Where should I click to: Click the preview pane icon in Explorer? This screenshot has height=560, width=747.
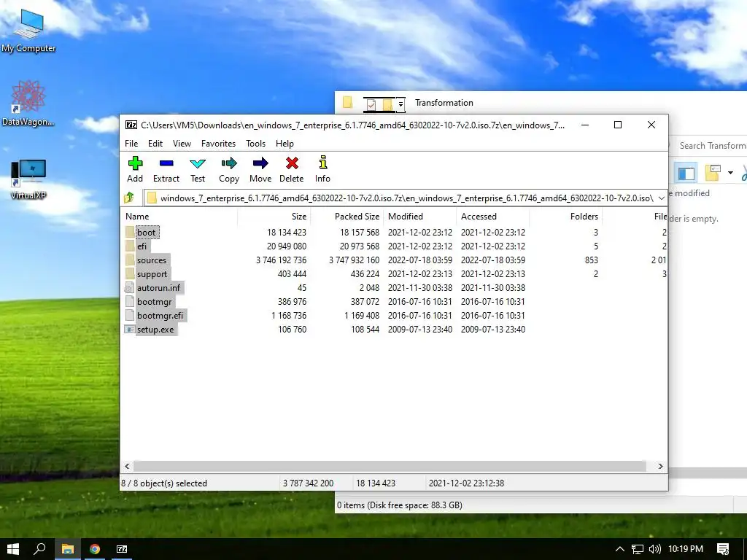tap(686, 174)
